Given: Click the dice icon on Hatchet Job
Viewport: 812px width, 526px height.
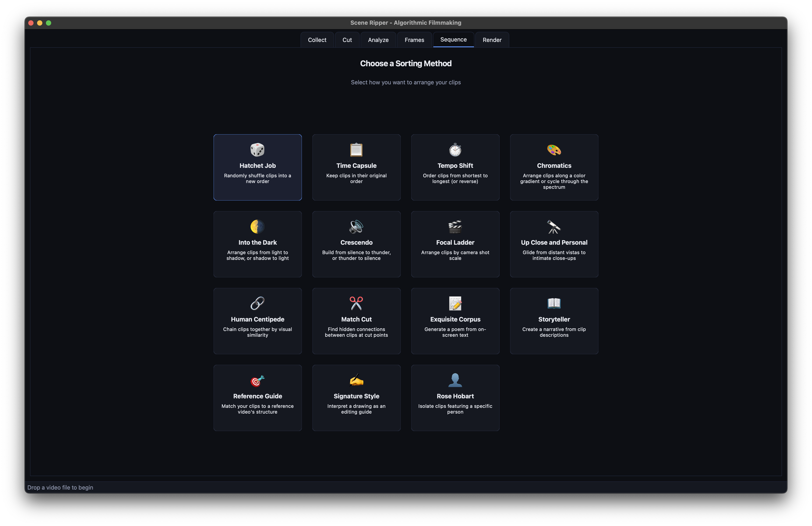Looking at the screenshot, I should click(258, 150).
